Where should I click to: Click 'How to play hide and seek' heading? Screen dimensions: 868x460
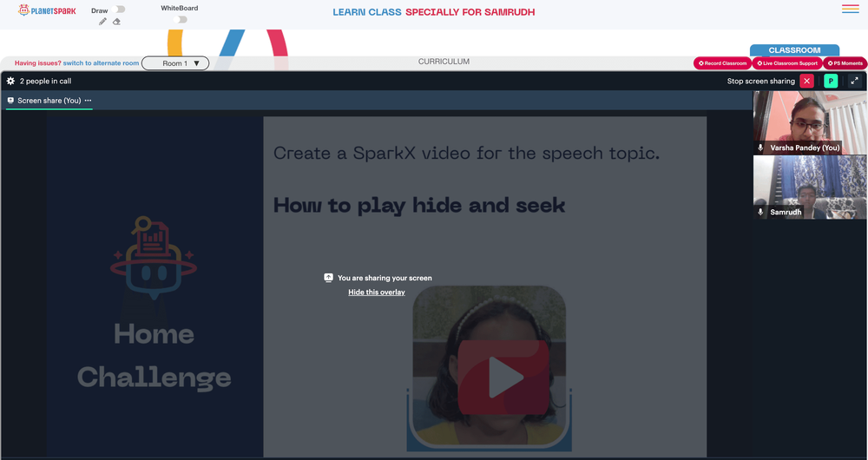coord(419,206)
